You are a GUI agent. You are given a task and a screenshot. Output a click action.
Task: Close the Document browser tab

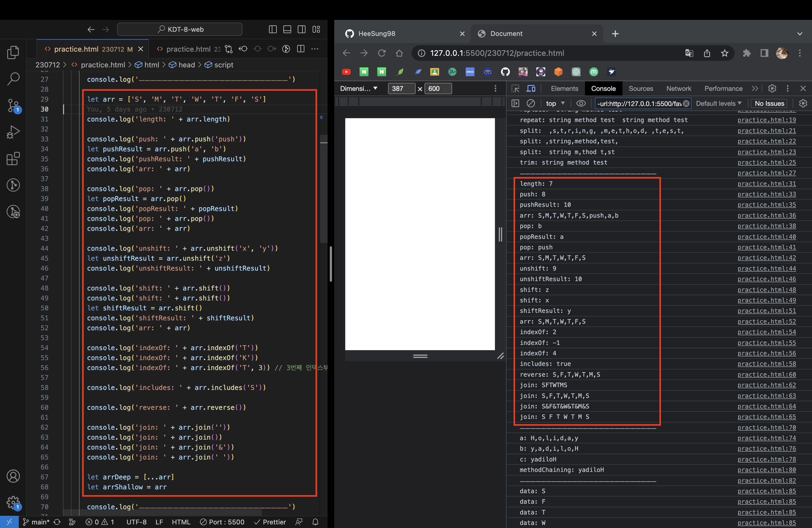click(x=594, y=33)
